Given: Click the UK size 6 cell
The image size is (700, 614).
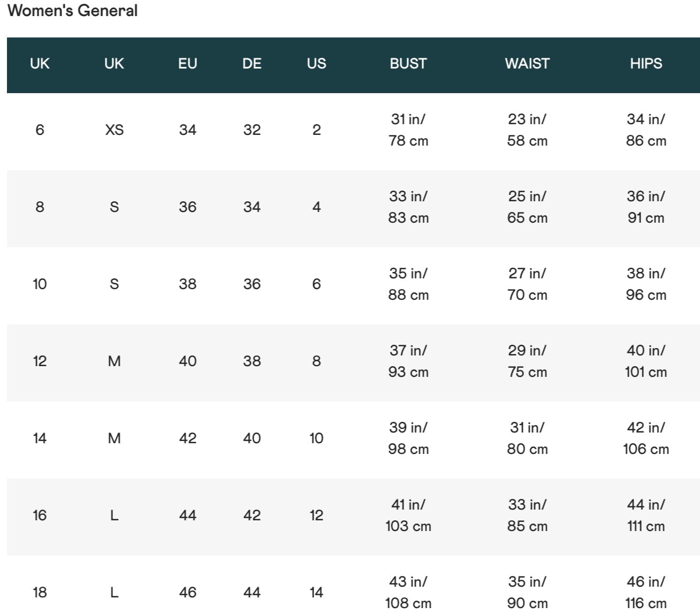Looking at the screenshot, I should pos(40,130).
